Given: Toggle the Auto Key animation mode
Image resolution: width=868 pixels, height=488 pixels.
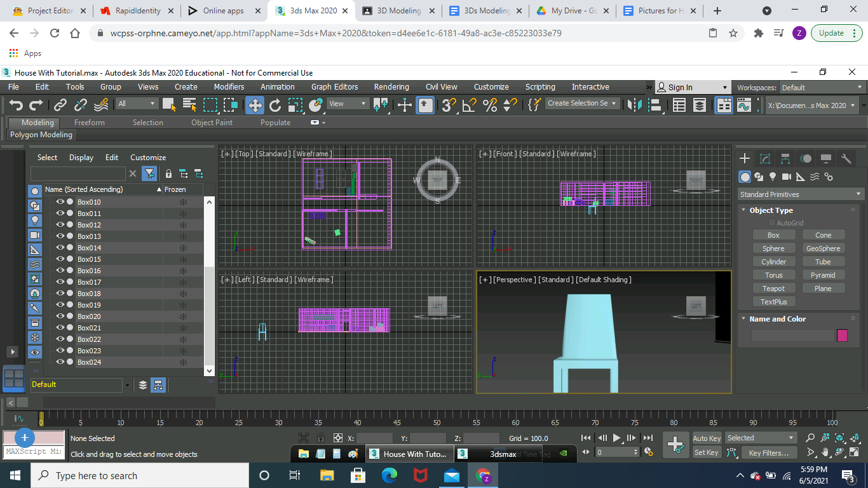Looking at the screenshot, I should [x=707, y=438].
